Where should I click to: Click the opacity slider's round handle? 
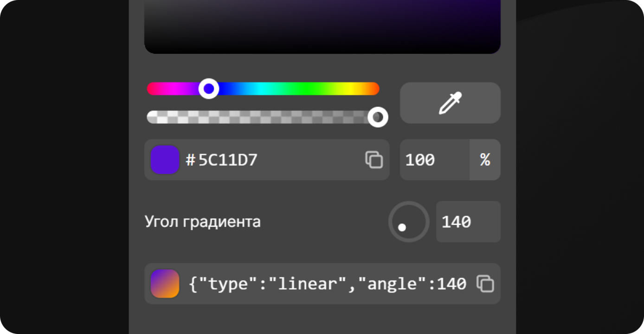(378, 117)
